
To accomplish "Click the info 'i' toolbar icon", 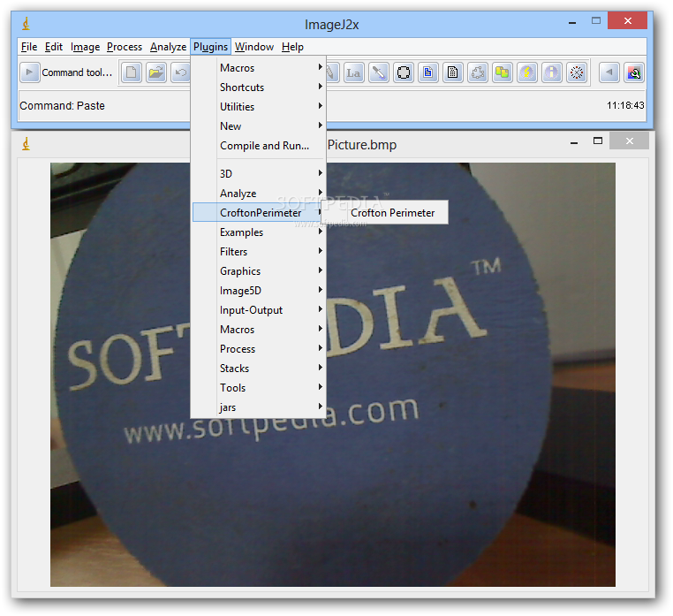I will [552, 72].
